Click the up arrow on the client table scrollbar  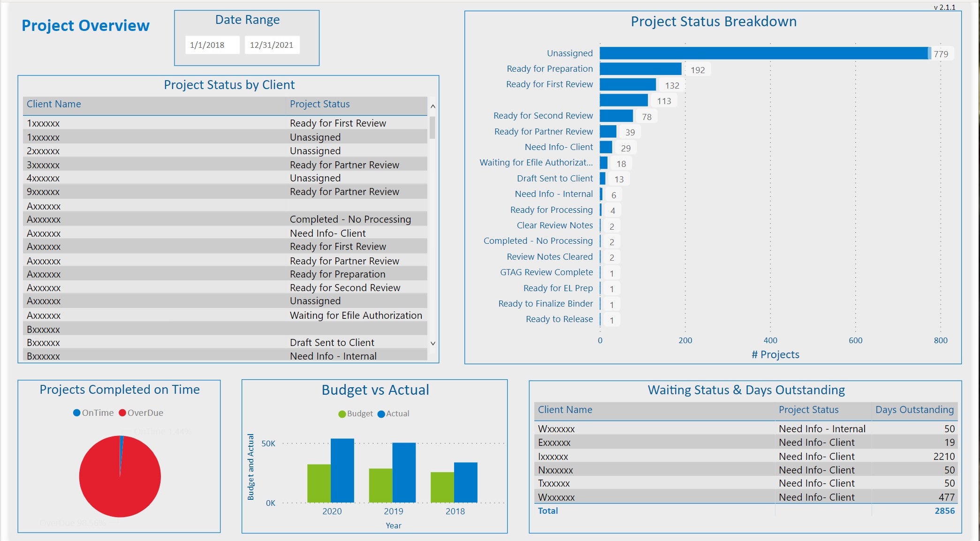pyautogui.click(x=433, y=106)
